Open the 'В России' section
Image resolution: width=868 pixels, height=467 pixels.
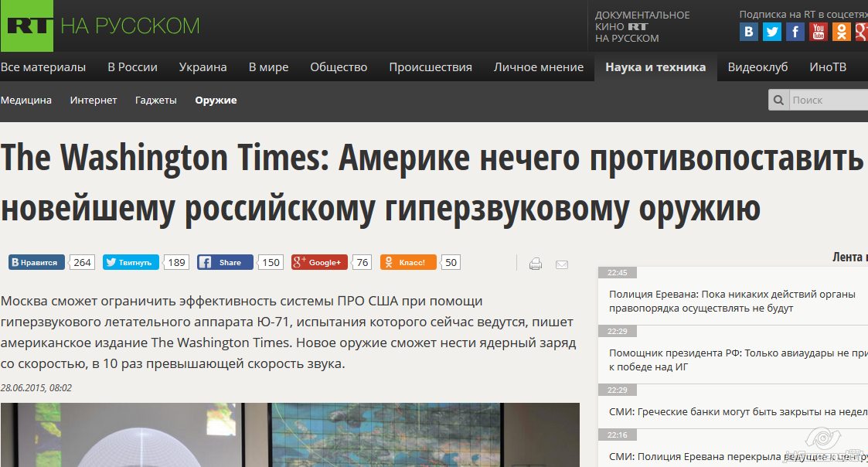(x=132, y=67)
